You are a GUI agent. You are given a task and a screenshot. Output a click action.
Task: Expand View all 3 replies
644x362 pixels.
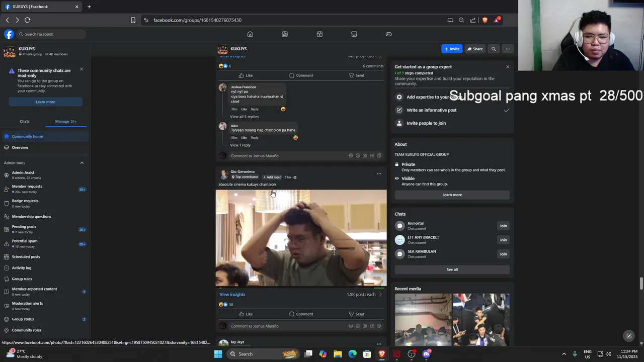(245, 117)
